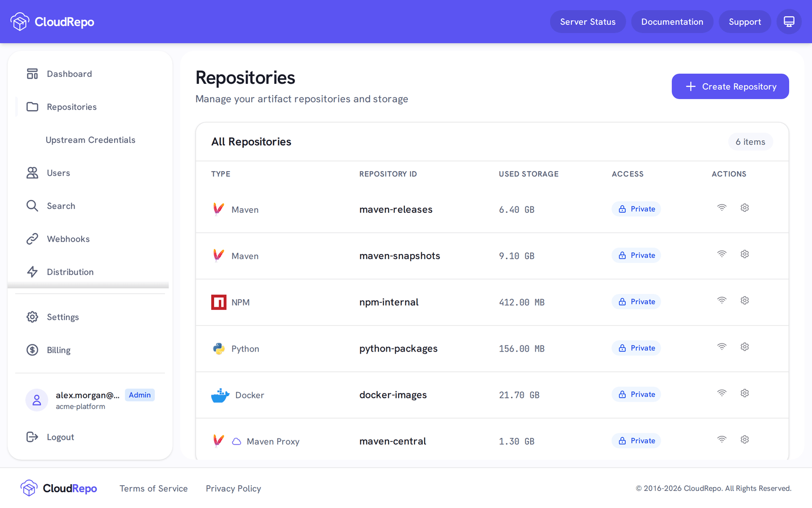Viewport: 812px width, 508px height.
Task: Open the Server Status page
Action: tap(588, 22)
